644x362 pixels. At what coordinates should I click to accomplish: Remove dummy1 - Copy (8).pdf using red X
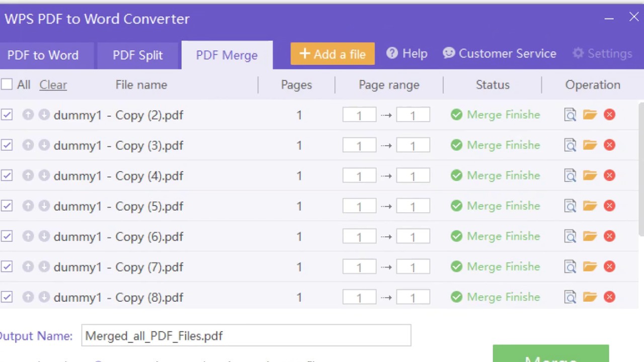[x=609, y=297]
